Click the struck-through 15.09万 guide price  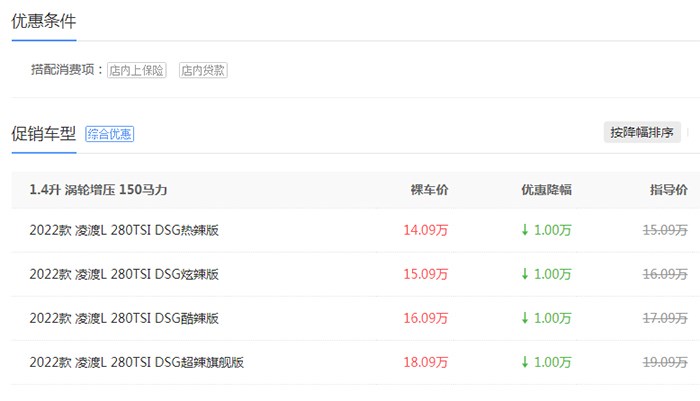pos(665,230)
